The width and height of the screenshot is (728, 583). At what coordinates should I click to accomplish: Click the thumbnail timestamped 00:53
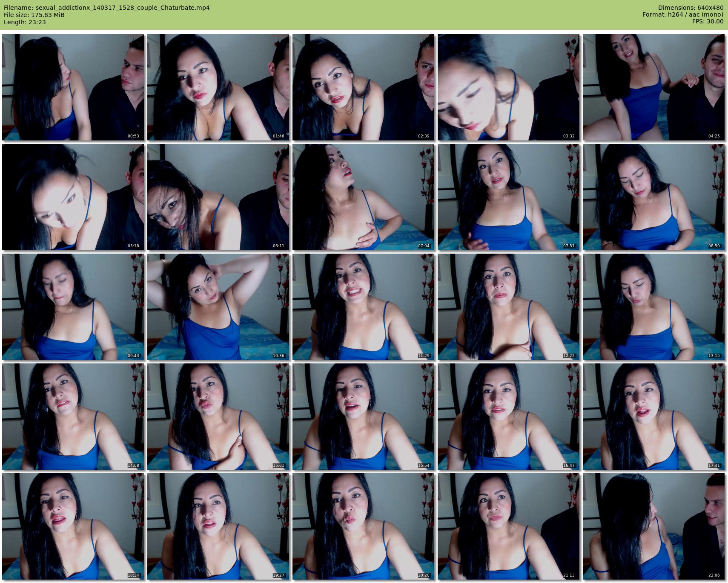point(73,87)
